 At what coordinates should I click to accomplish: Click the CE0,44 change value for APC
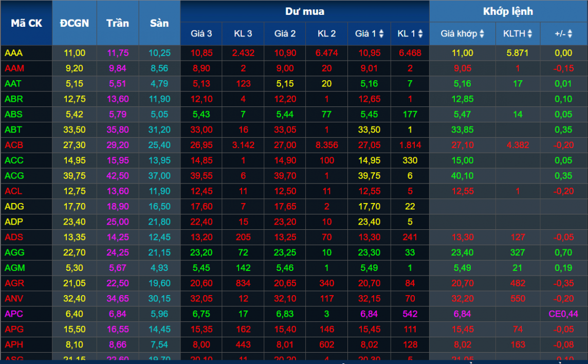(x=563, y=314)
